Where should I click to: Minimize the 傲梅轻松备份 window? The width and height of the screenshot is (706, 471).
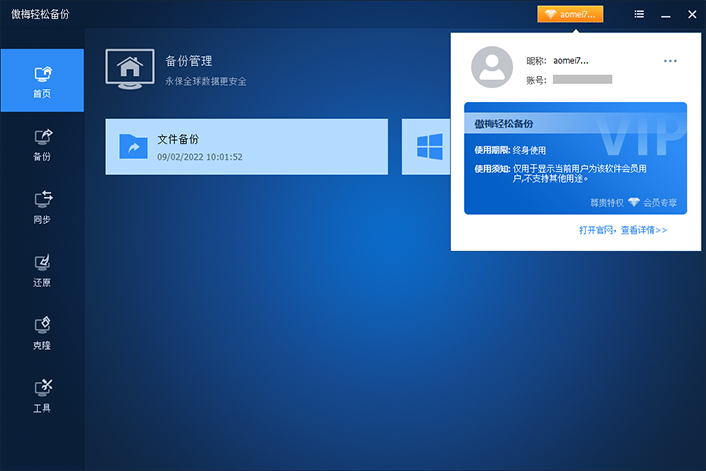pos(666,15)
